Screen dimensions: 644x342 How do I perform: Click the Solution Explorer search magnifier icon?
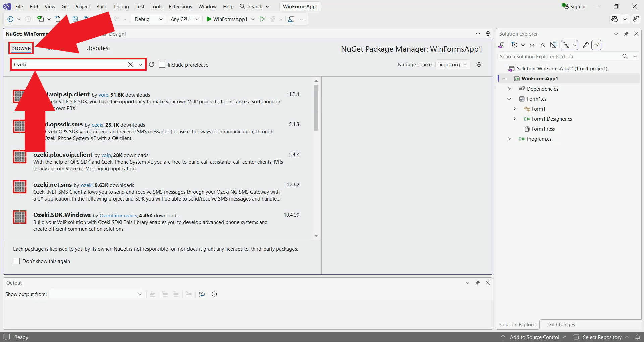click(x=625, y=56)
